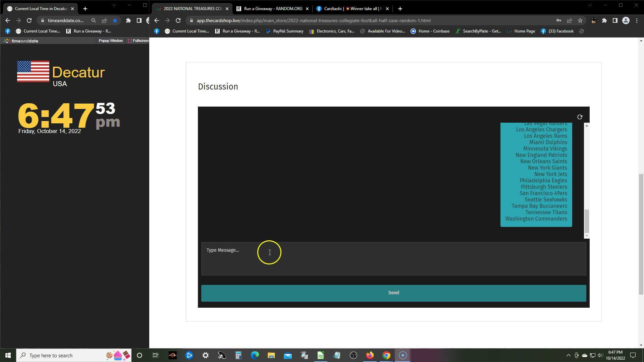Show hidden system tray icons chevron

tap(568, 355)
